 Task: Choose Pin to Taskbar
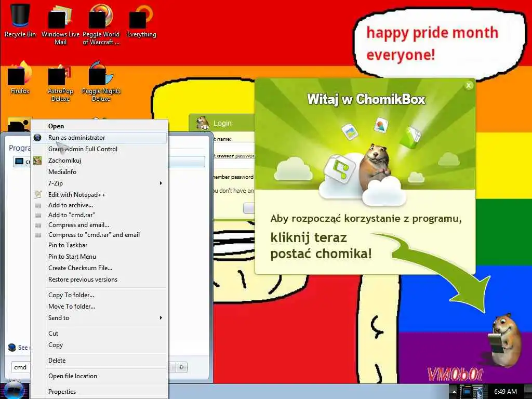point(99,245)
